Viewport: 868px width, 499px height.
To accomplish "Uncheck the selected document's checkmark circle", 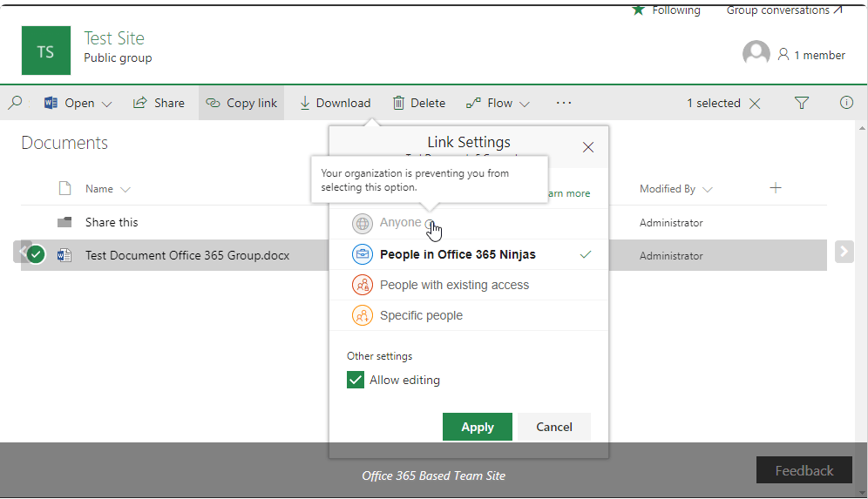I will click(36, 255).
